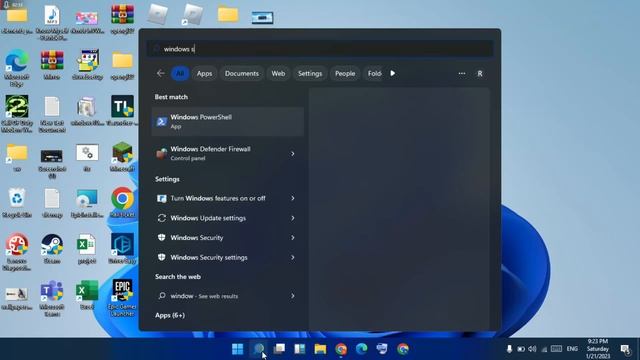Open the Windows Start menu
Viewport: 640px width, 360px height.
click(238, 349)
